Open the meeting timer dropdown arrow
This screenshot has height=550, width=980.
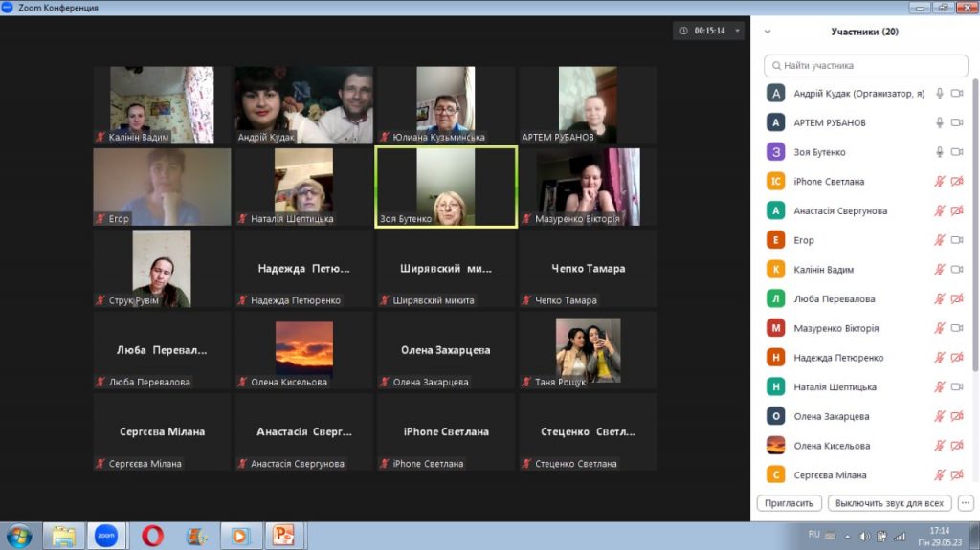click(738, 31)
